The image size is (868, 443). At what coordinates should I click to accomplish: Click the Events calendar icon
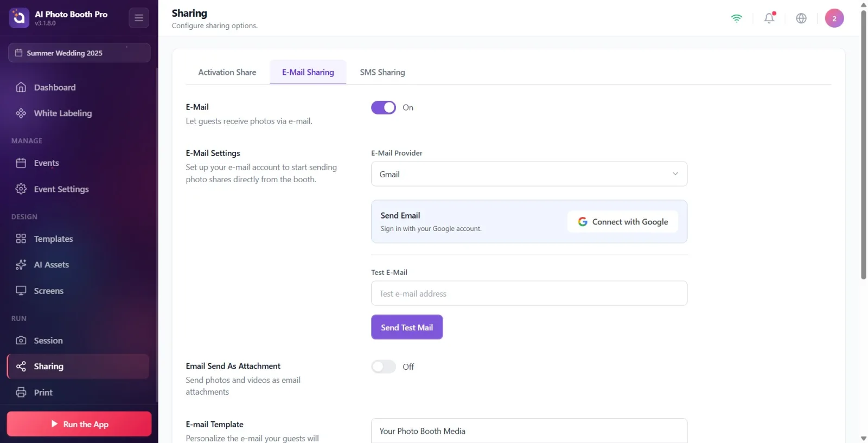[x=21, y=163]
